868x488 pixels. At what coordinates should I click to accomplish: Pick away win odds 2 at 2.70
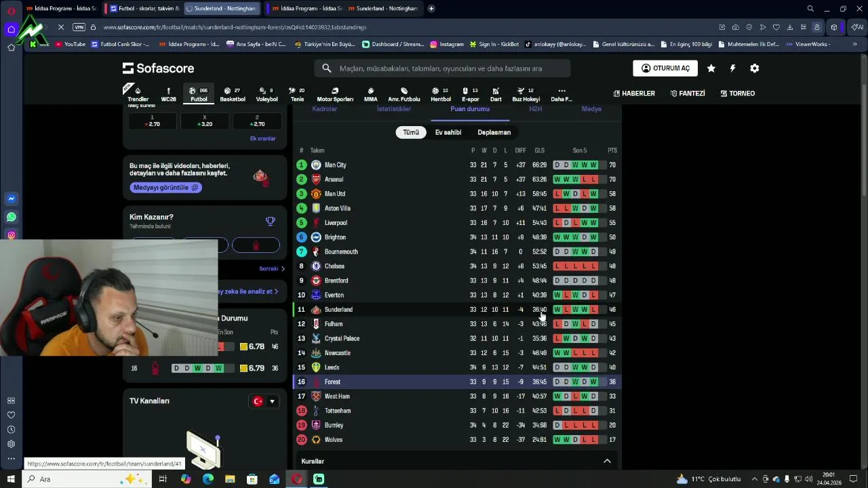tap(256, 121)
